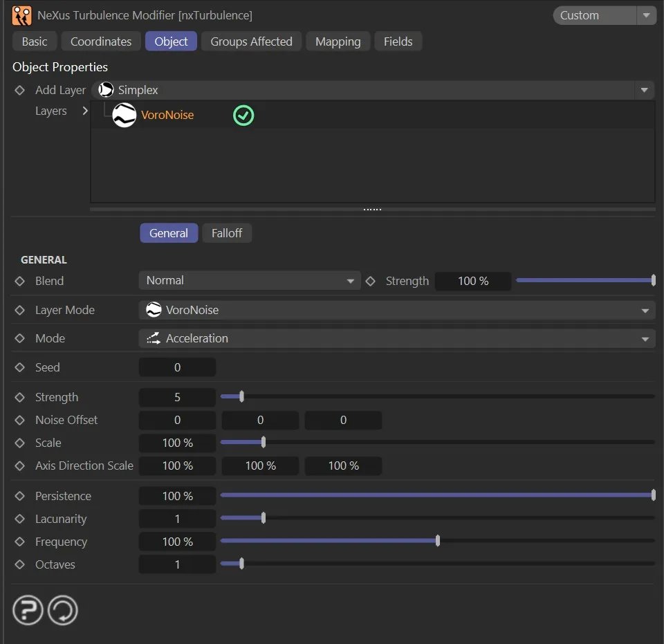Click keyframe diamond next to Seed

point(19,367)
